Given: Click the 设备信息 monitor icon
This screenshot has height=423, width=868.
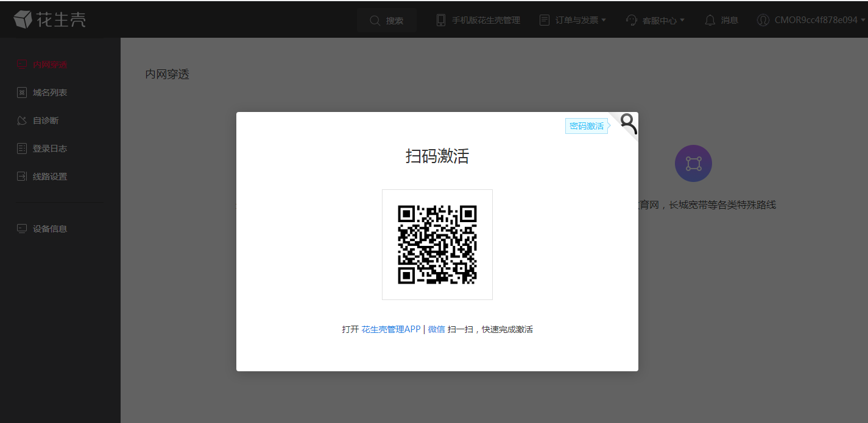Looking at the screenshot, I should click(x=21, y=229).
